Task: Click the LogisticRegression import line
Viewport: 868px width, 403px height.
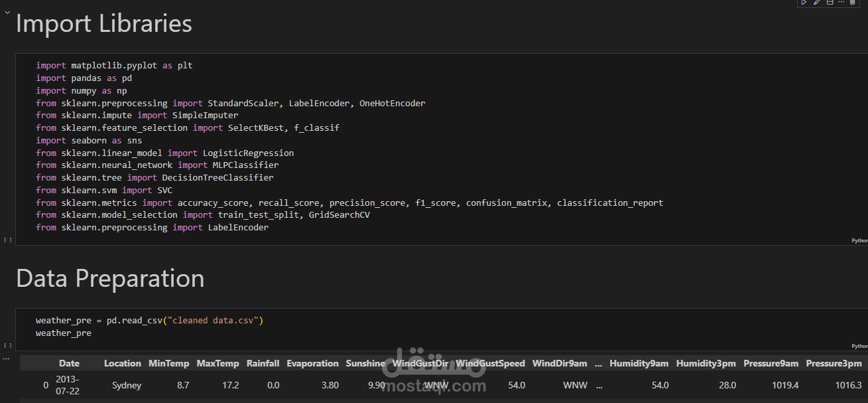Action: pos(164,153)
